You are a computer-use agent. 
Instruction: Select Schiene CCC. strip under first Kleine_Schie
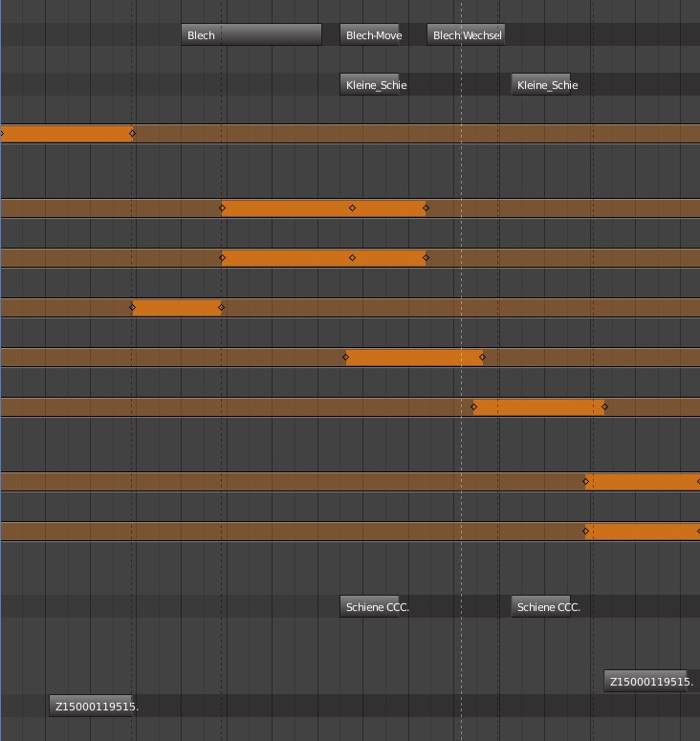pyautogui.click(x=370, y=606)
